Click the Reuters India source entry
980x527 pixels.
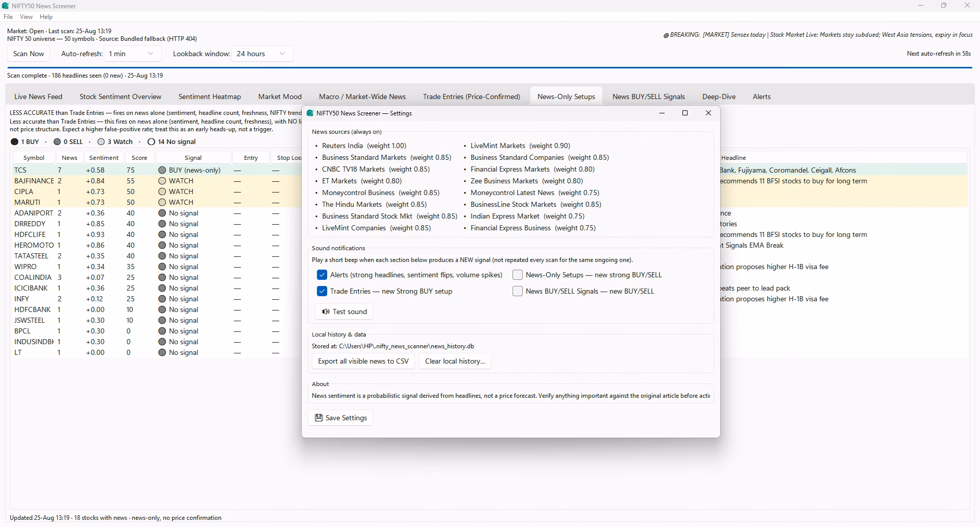(364, 146)
